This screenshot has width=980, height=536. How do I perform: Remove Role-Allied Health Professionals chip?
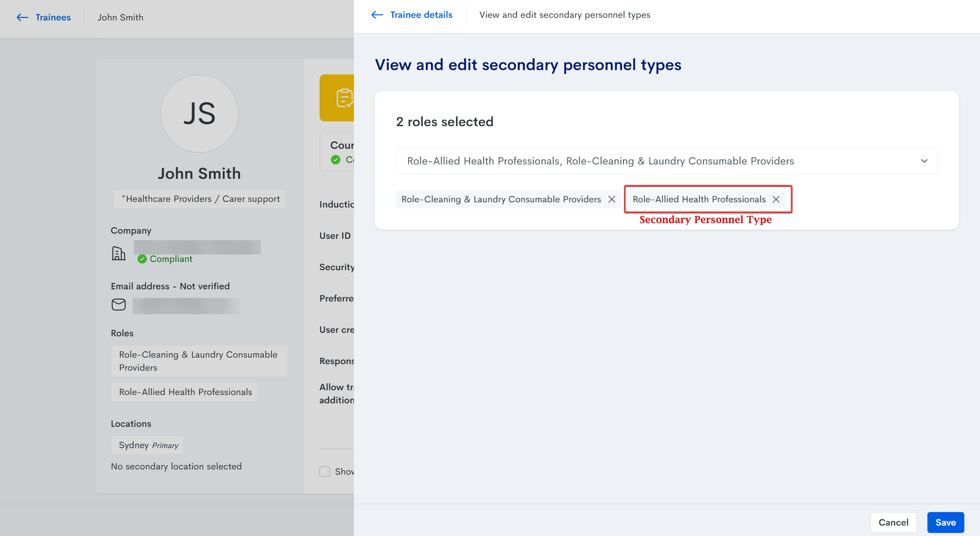pos(776,199)
